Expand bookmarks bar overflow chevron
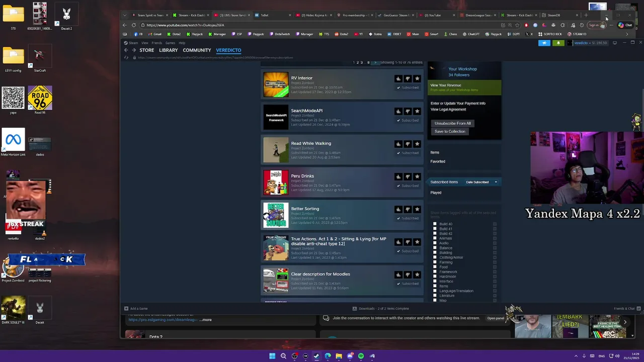 pyautogui.click(x=627, y=34)
